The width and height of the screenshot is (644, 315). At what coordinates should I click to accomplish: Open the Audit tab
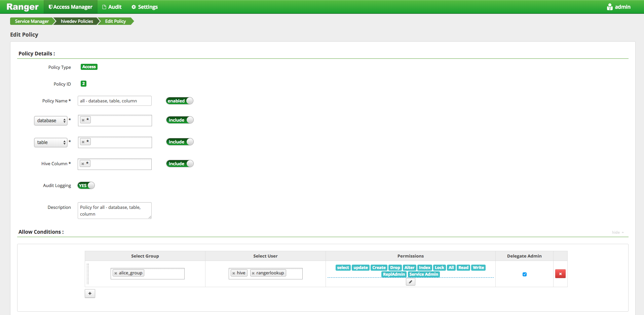coord(112,7)
